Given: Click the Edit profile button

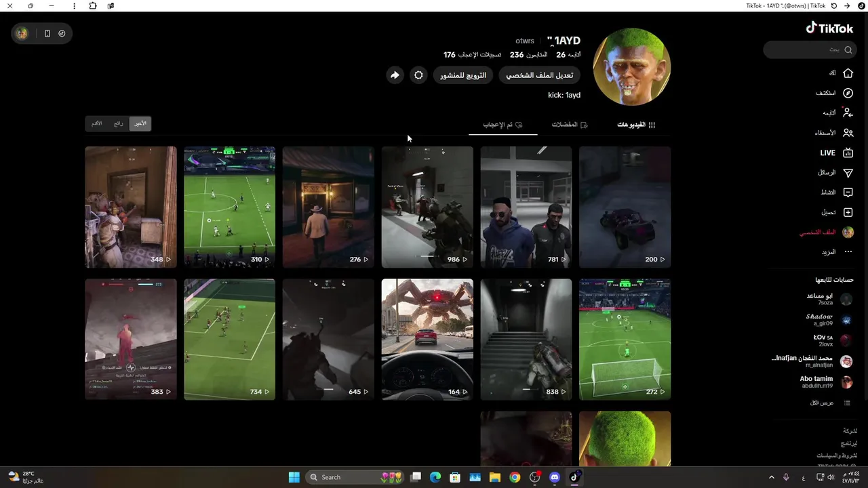Looking at the screenshot, I should 540,75.
